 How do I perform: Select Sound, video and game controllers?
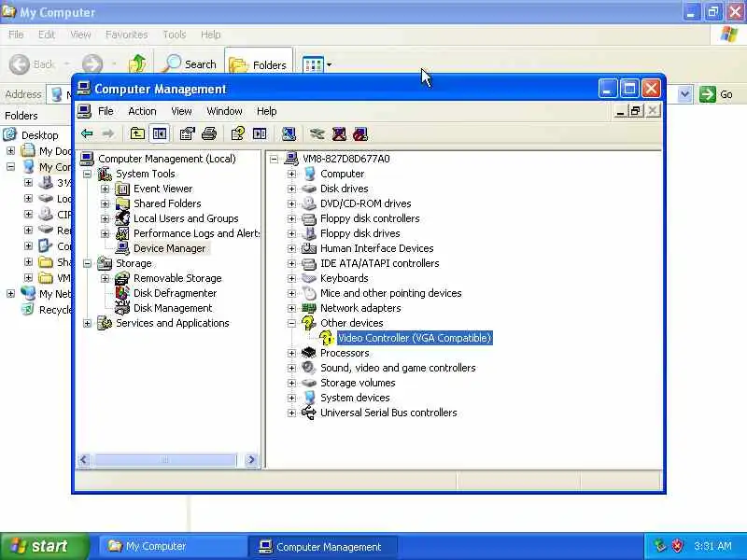[x=398, y=368]
